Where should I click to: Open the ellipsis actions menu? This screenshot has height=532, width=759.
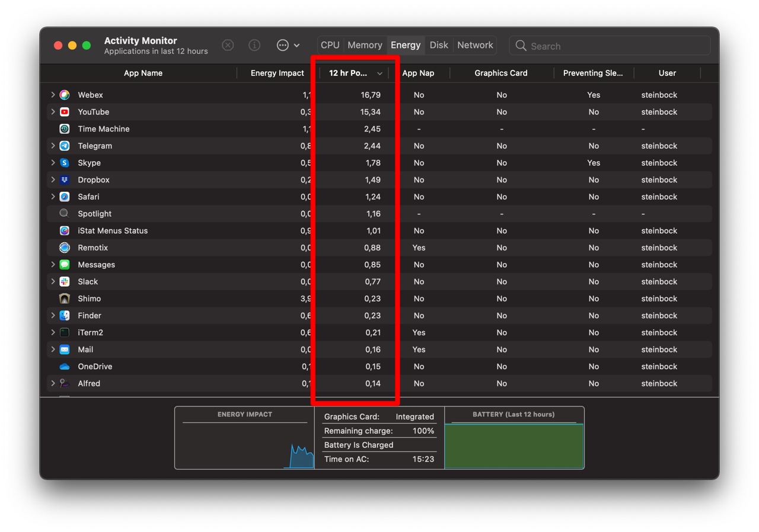(x=288, y=46)
